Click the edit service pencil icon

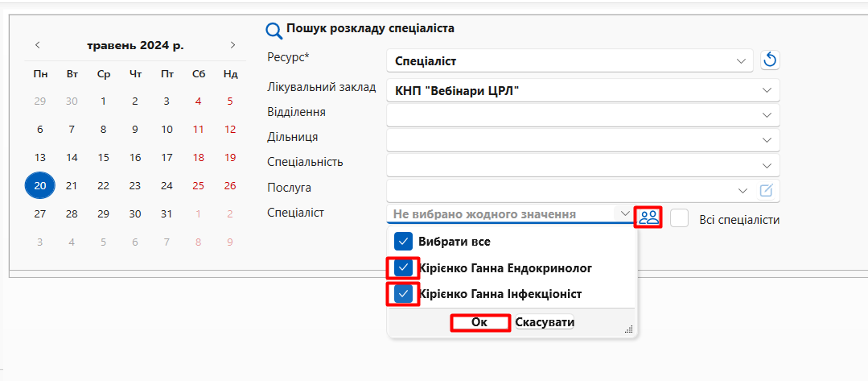coord(766,190)
